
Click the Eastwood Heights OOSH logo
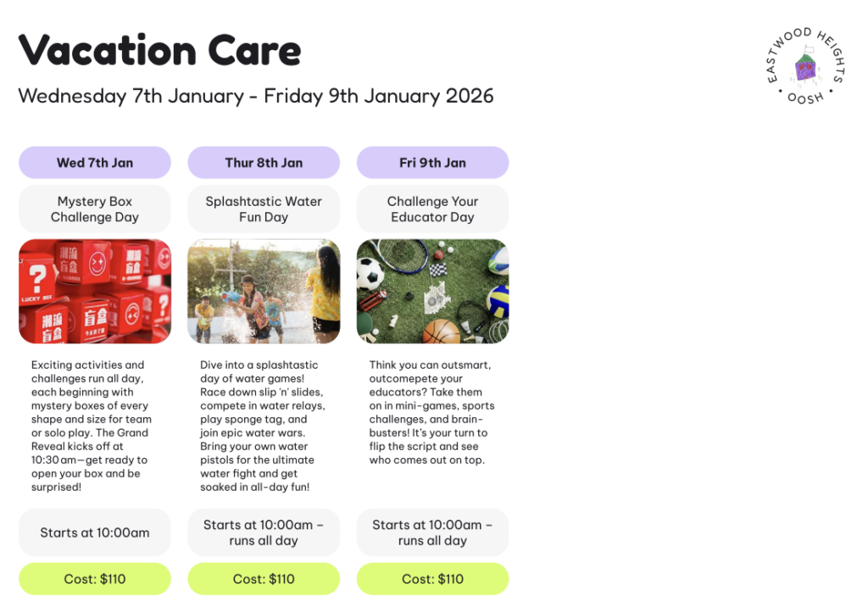804,66
